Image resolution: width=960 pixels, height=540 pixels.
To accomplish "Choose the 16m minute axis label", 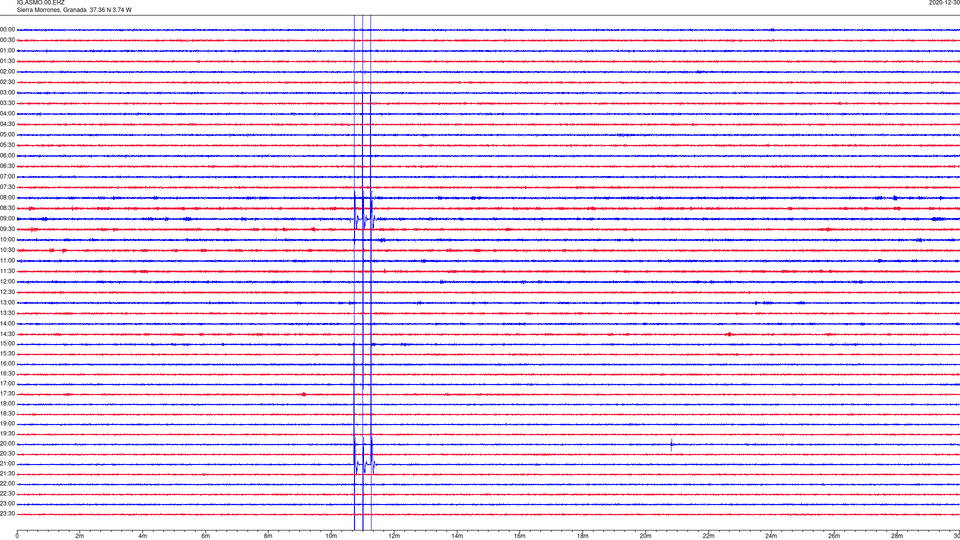I will click(520, 536).
